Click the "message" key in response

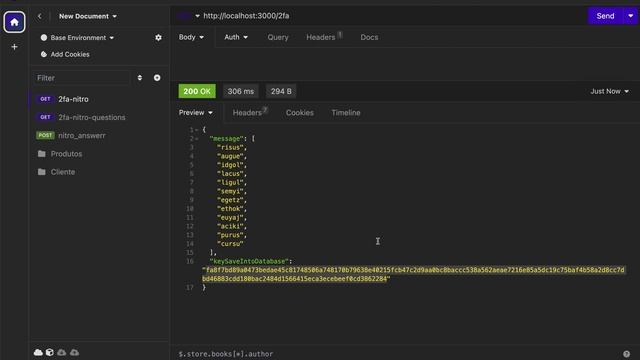[227, 139]
